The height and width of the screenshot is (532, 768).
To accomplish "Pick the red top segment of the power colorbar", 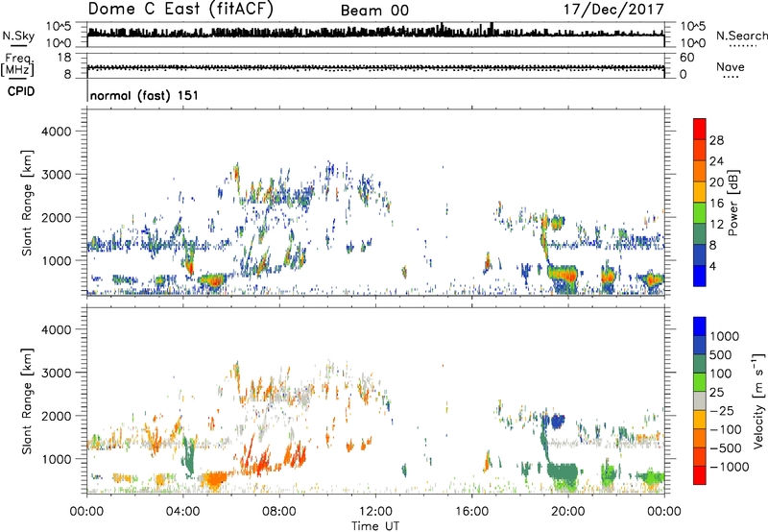I will [x=700, y=130].
